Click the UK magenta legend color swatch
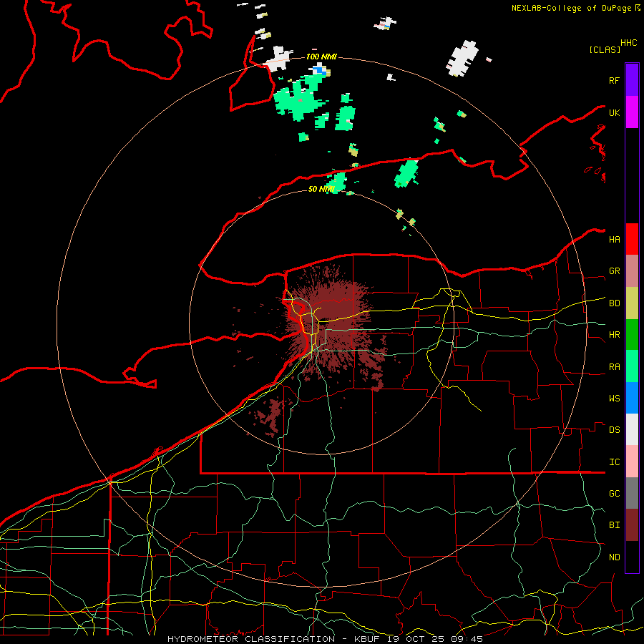This screenshot has width=644, height=644. (632, 112)
